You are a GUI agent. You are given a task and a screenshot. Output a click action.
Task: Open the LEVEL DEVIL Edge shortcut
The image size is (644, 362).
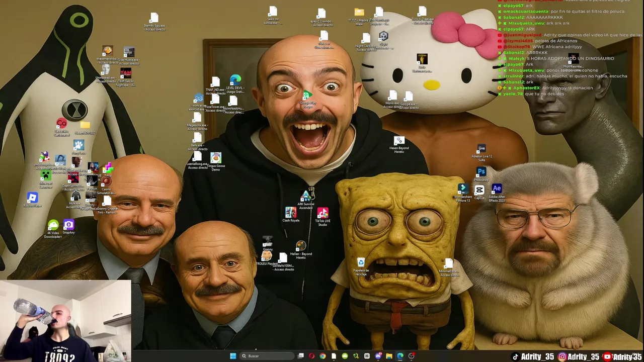235,80
